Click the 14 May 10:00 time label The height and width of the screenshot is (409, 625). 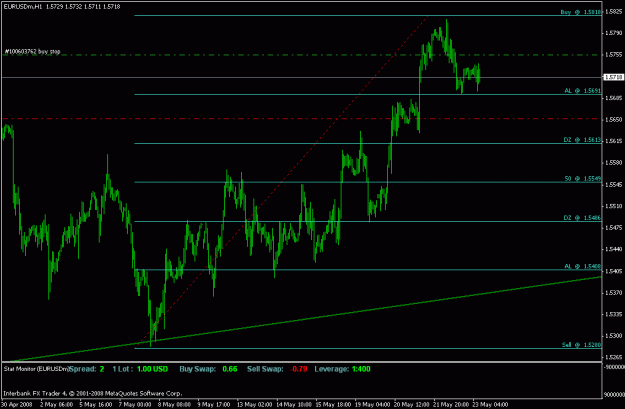(294, 404)
